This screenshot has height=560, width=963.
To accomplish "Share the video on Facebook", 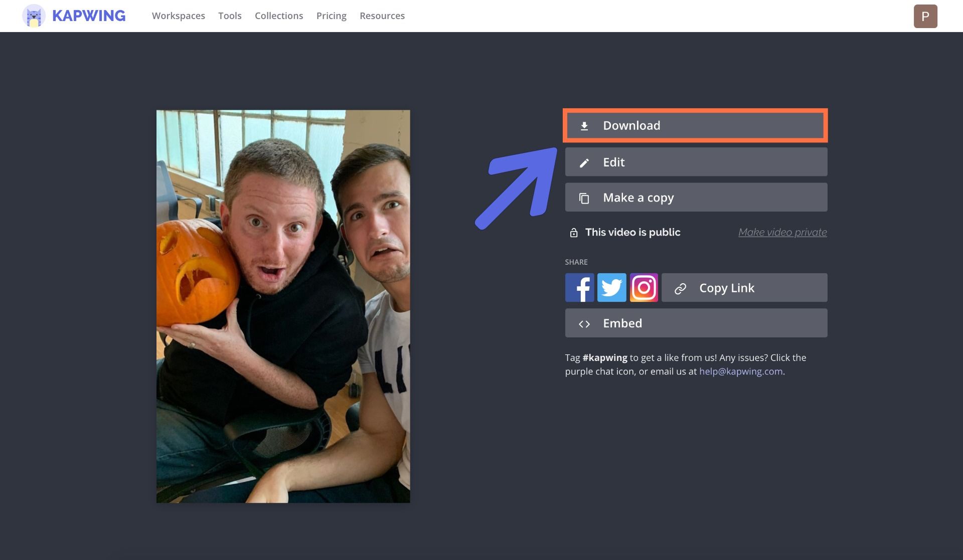I will point(579,288).
